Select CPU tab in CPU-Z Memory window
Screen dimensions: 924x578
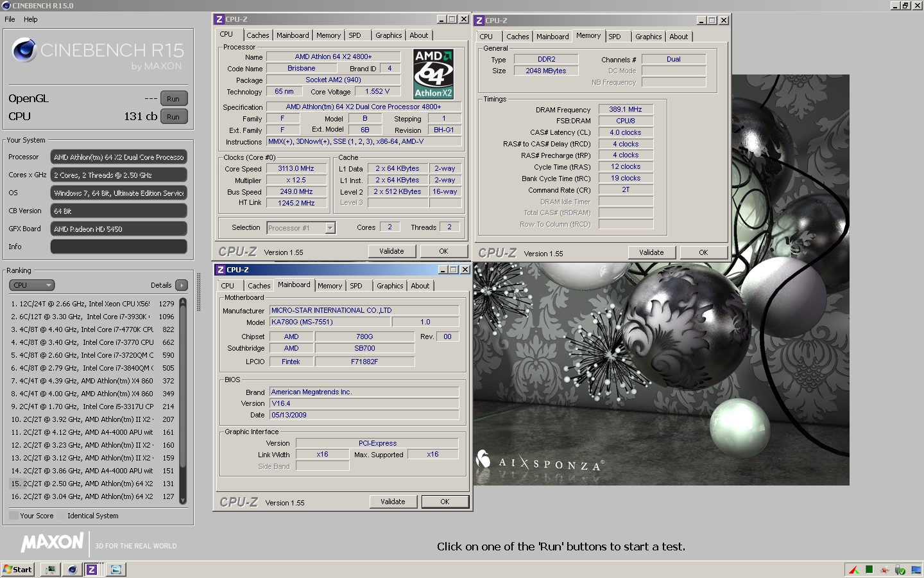click(x=486, y=37)
